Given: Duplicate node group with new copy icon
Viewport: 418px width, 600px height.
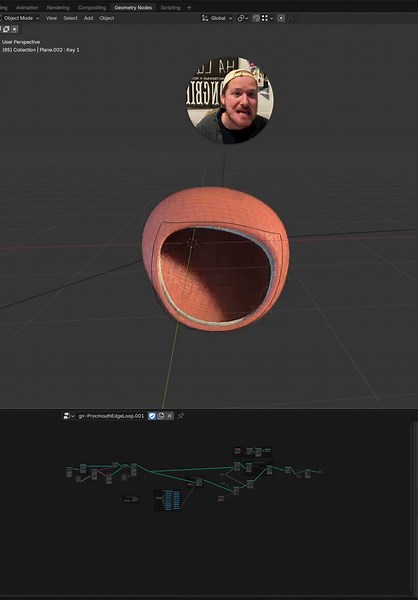Looking at the screenshot, I should 161,416.
